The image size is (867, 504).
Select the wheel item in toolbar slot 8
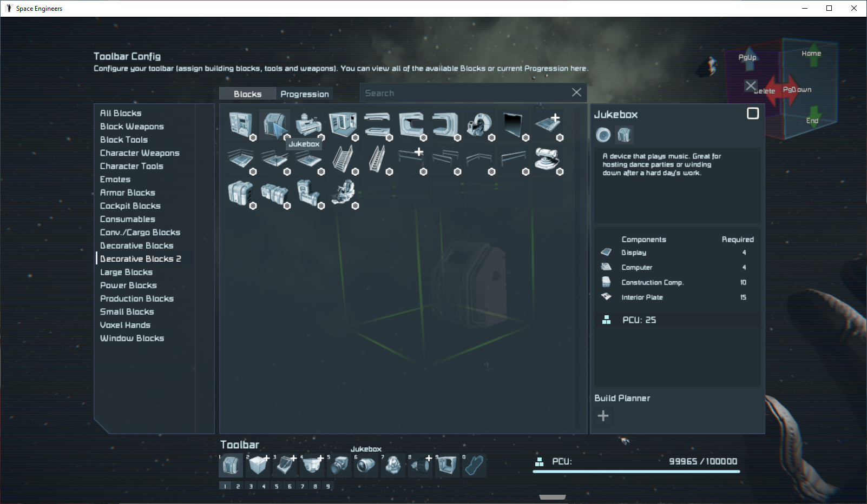coord(420,466)
